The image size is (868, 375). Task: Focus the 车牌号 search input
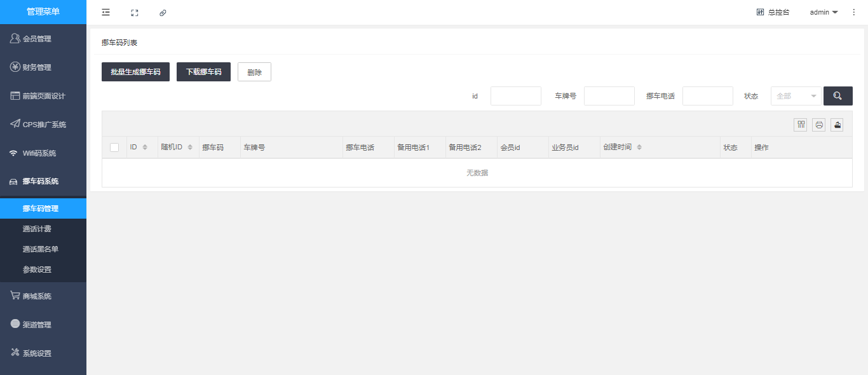609,96
